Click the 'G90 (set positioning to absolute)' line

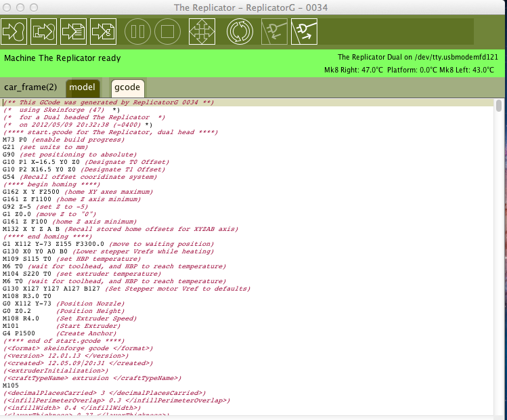[70, 154]
